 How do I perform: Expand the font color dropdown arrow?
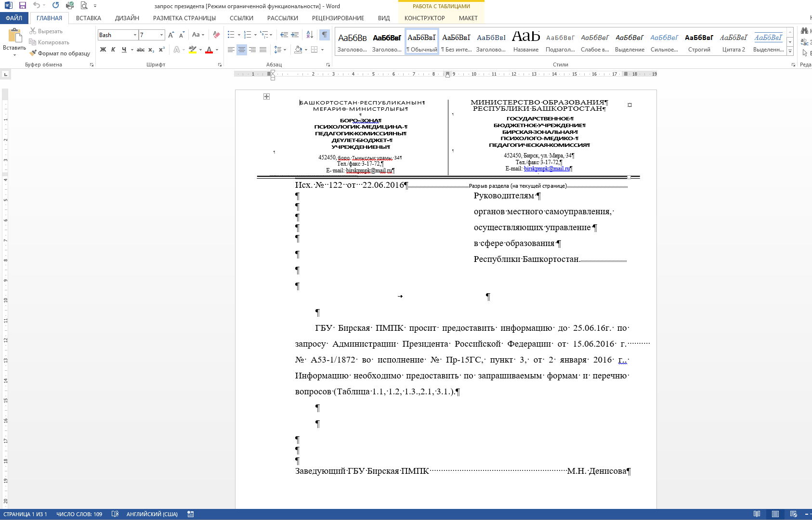217,50
